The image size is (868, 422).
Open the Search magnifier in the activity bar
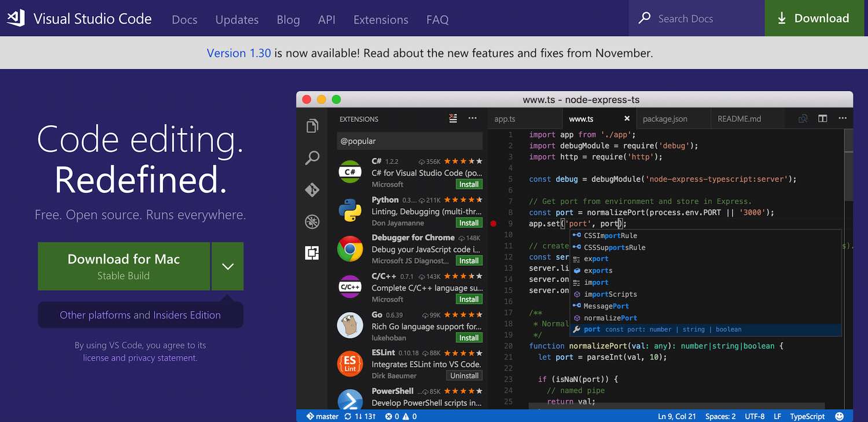click(312, 158)
